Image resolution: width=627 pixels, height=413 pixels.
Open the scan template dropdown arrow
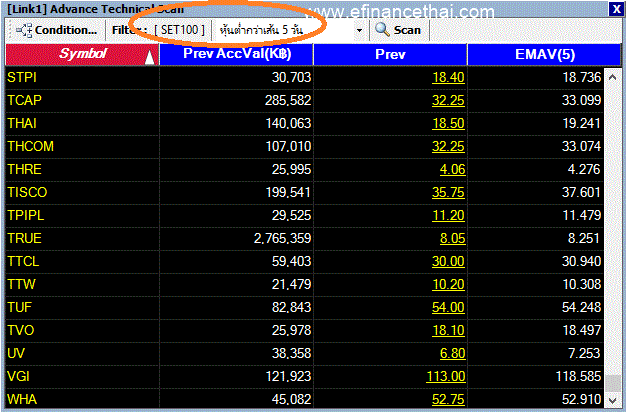(359, 30)
